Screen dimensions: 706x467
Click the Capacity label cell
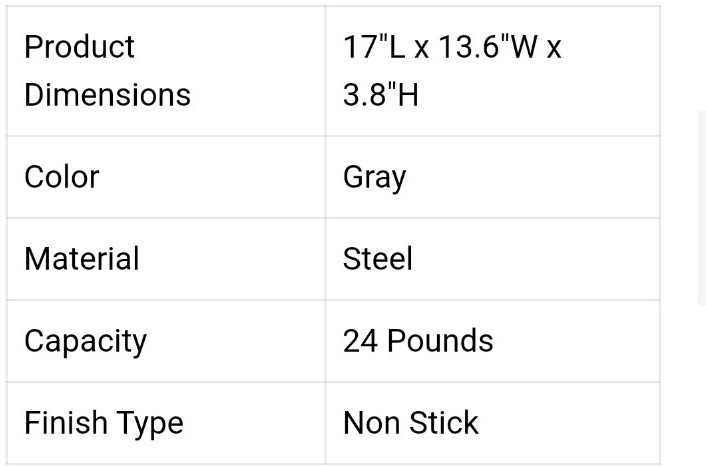pos(166,341)
